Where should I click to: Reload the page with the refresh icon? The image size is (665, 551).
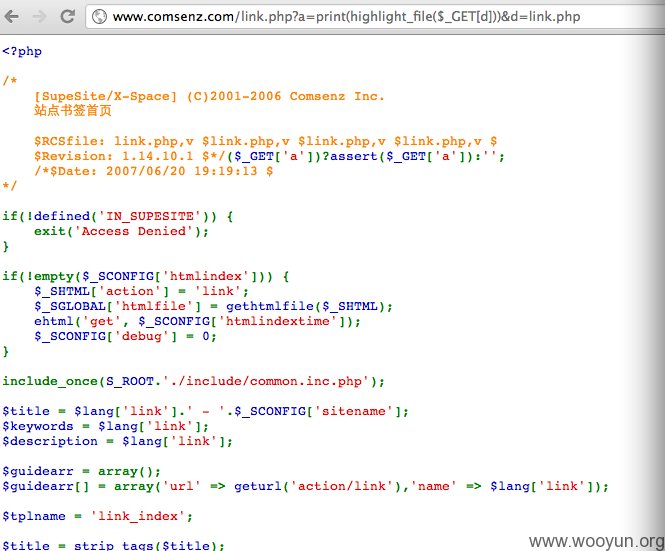click(67, 17)
